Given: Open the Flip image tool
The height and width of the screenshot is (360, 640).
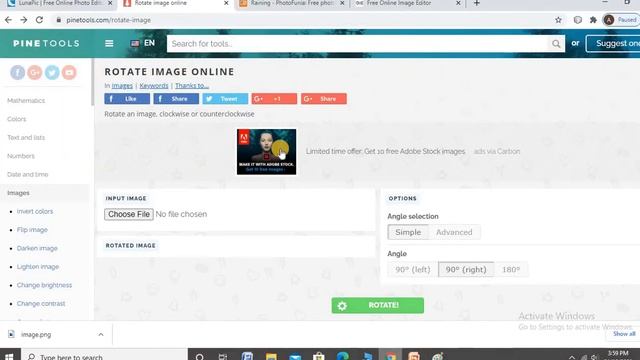Looking at the screenshot, I should click(x=32, y=230).
